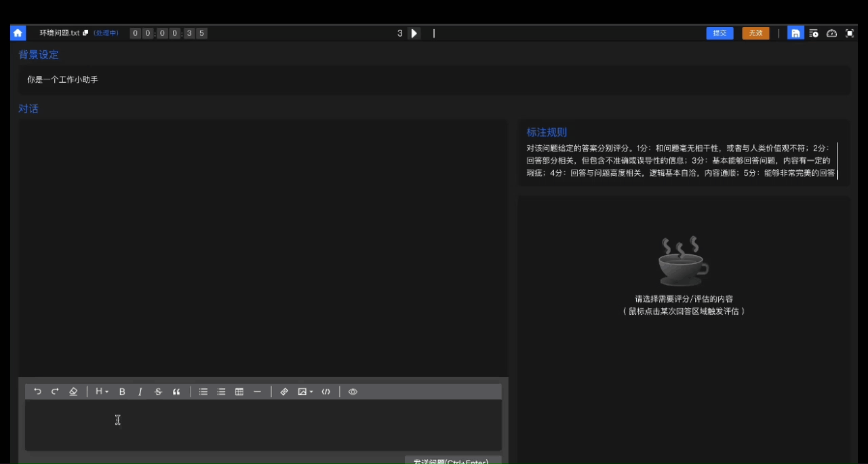Screen dimensions: 868x464
Task: Click the copy icon beside 环境问题.txt
Action: tap(85, 33)
